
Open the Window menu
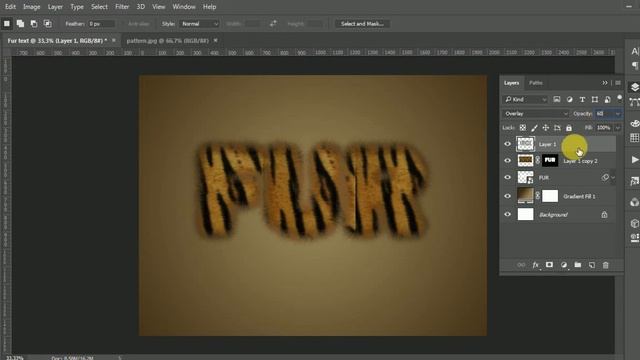(x=184, y=7)
